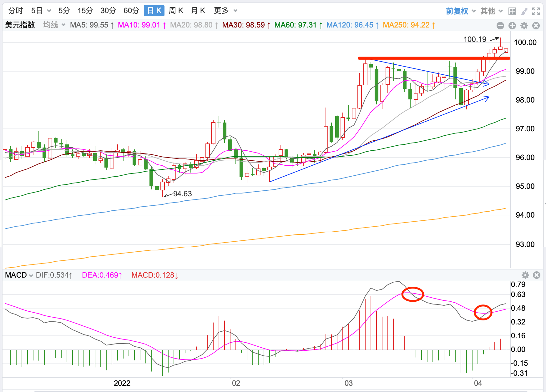Select the drawing brush tool
Image resolution: width=546 pixels, height=392 pixels.
(524, 11)
